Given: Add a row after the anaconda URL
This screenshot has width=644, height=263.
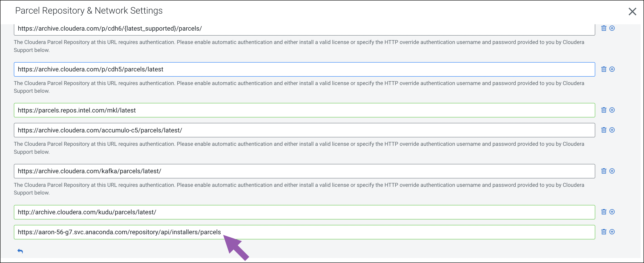Looking at the screenshot, I should [612, 232].
